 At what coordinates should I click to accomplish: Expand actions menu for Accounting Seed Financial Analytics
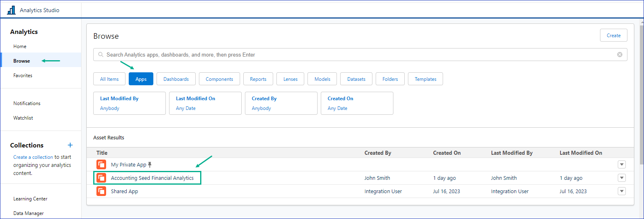tap(621, 178)
